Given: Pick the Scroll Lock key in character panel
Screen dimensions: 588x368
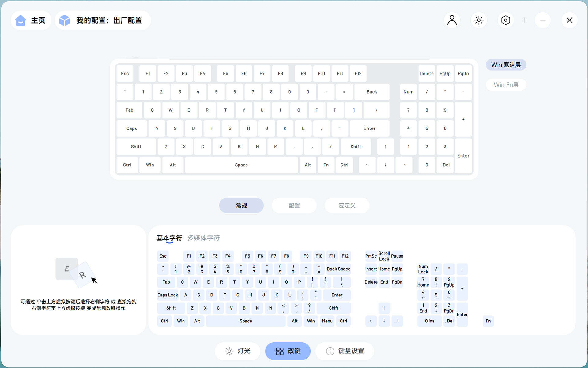Looking at the screenshot, I should [x=384, y=256].
